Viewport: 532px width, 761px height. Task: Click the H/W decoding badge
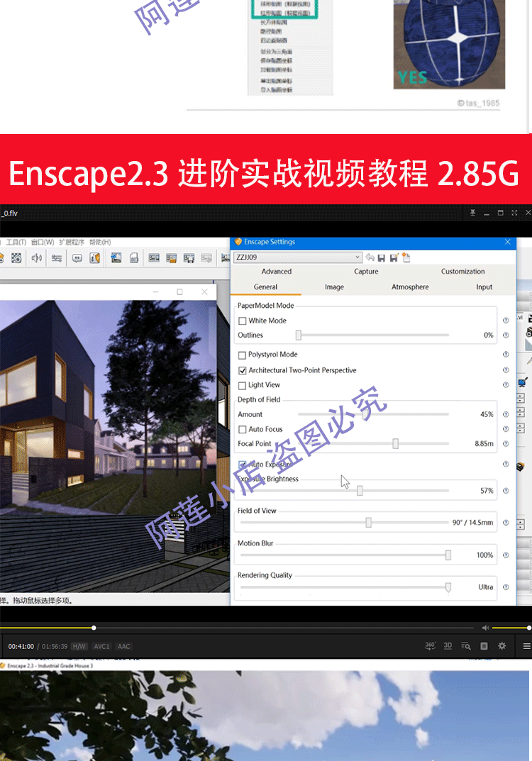(x=79, y=646)
